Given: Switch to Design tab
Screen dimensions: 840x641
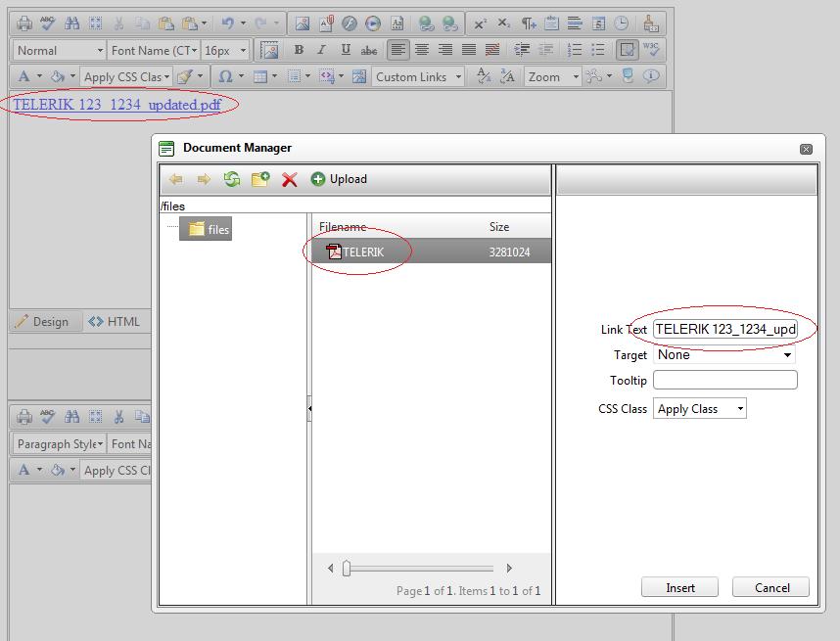Looking at the screenshot, I should (x=46, y=321).
